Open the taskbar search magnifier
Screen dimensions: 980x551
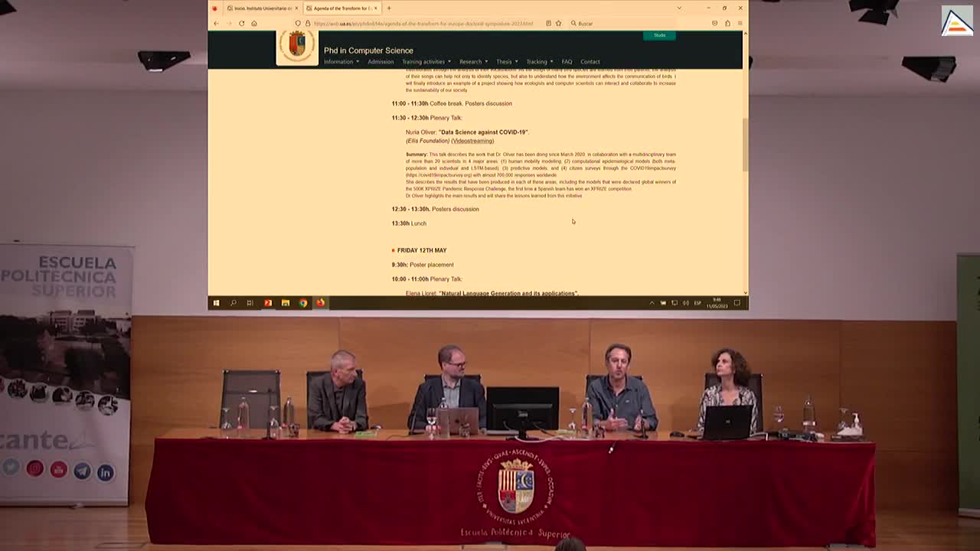(x=234, y=303)
